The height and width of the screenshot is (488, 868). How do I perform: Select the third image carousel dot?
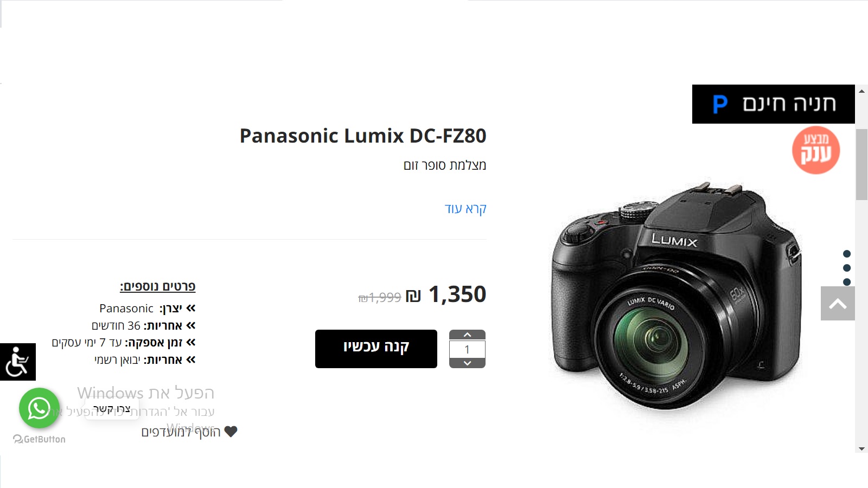847,281
